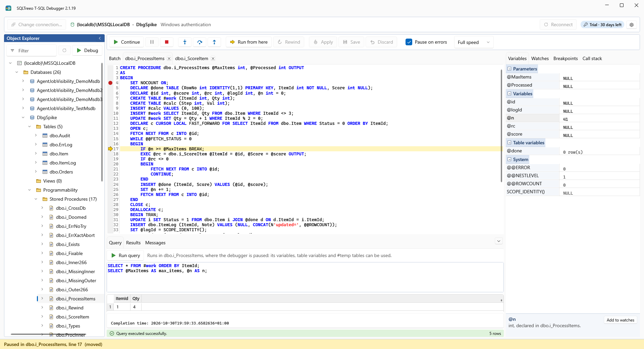Expand AgentJobVisibility_TestMsdb database

[x=23, y=108]
